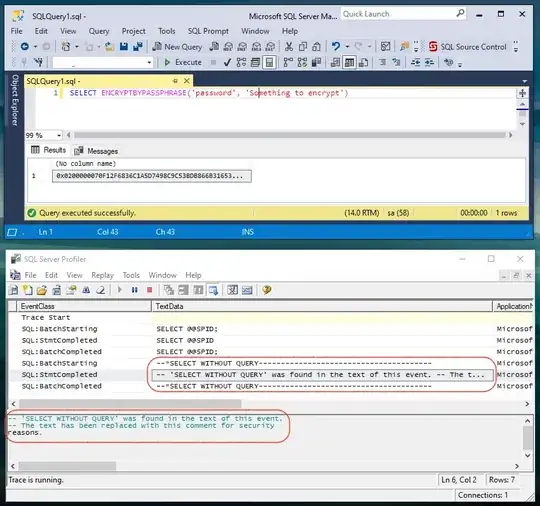Viewport: 540px width, 506px height.
Task: Click the Save icon in SSMS toolbar
Action: pyautogui.click(x=124, y=47)
